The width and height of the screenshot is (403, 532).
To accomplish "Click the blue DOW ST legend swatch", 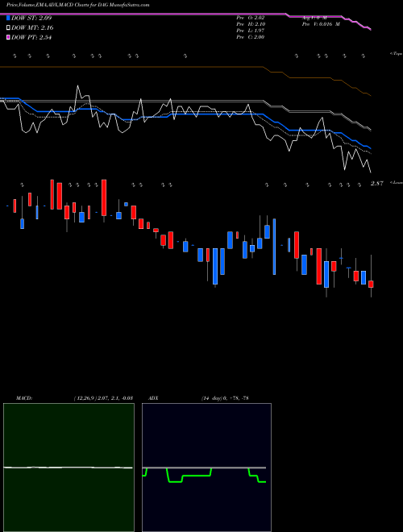I will 9,18.
